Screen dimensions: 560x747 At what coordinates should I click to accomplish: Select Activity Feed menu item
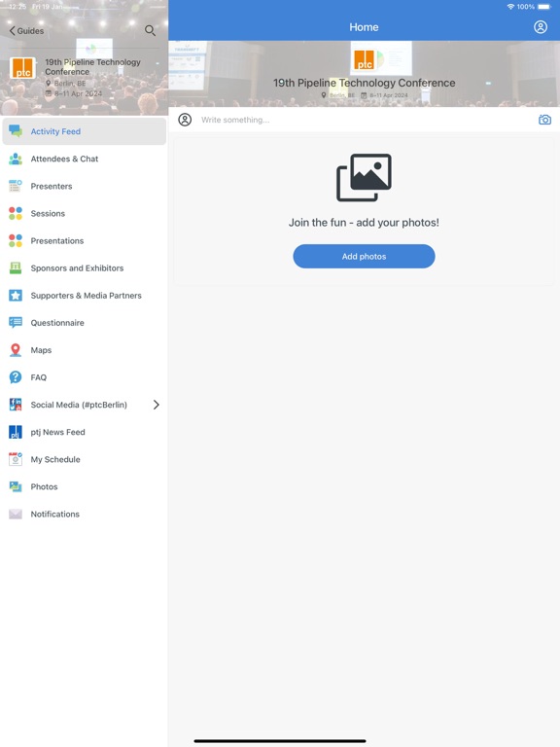(x=85, y=131)
